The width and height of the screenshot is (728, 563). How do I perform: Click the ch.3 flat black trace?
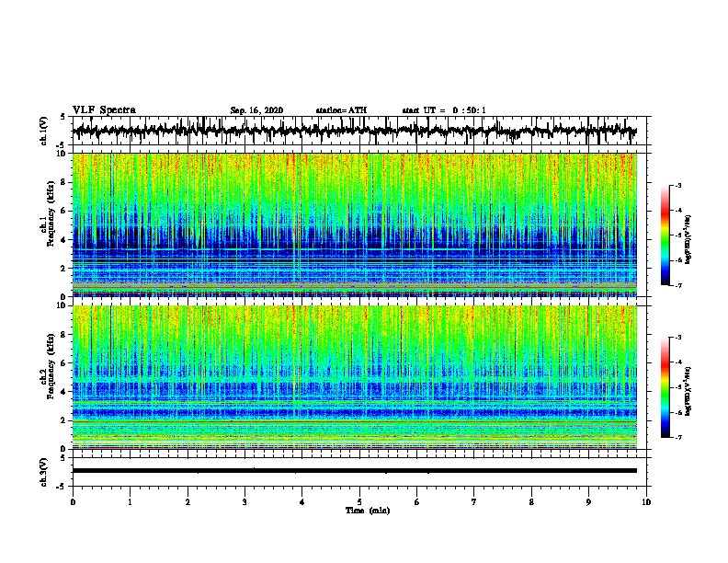[x=355, y=471]
